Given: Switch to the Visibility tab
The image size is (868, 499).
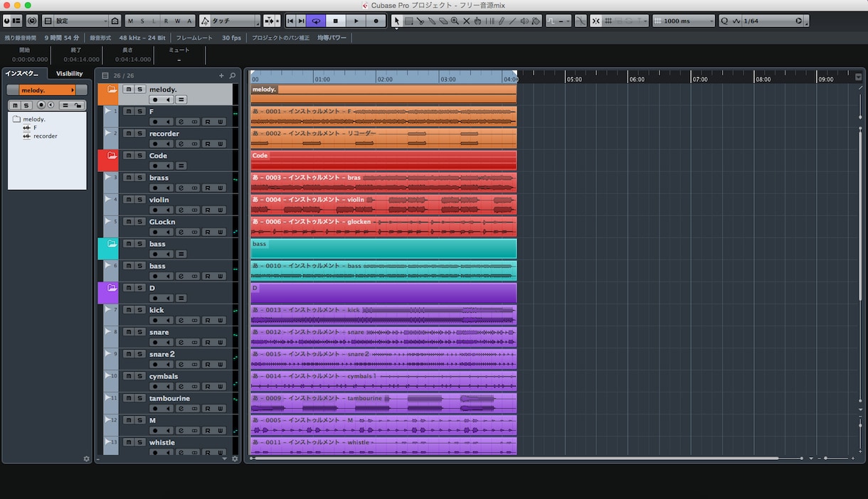Looking at the screenshot, I should tap(70, 74).
